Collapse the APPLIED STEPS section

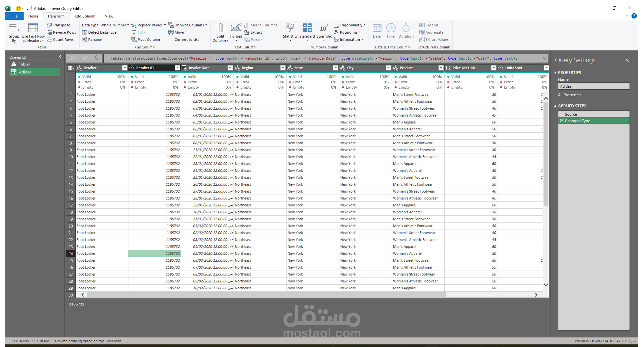pyautogui.click(x=555, y=106)
